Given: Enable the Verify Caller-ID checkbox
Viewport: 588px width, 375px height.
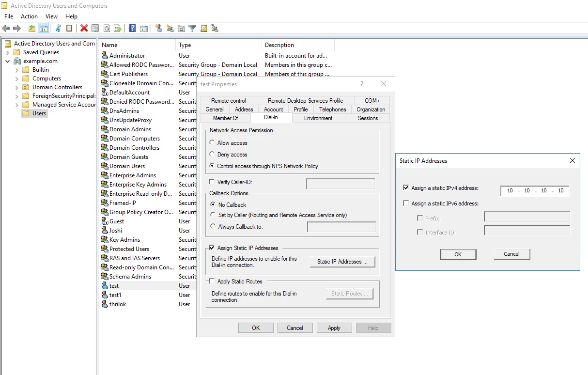Looking at the screenshot, I should [x=212, y=182].
